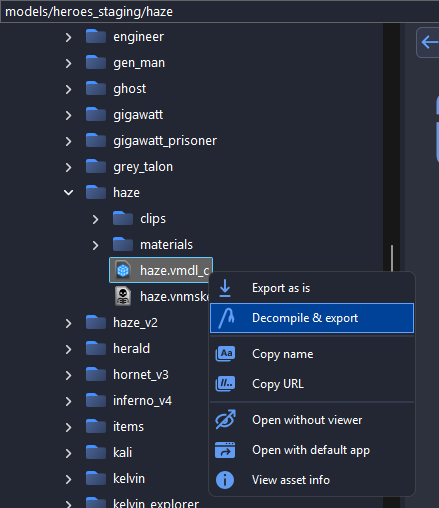The image size is (439, 508).
Task: Expand the gen_man folder
Action: click(x=68, y=63)
